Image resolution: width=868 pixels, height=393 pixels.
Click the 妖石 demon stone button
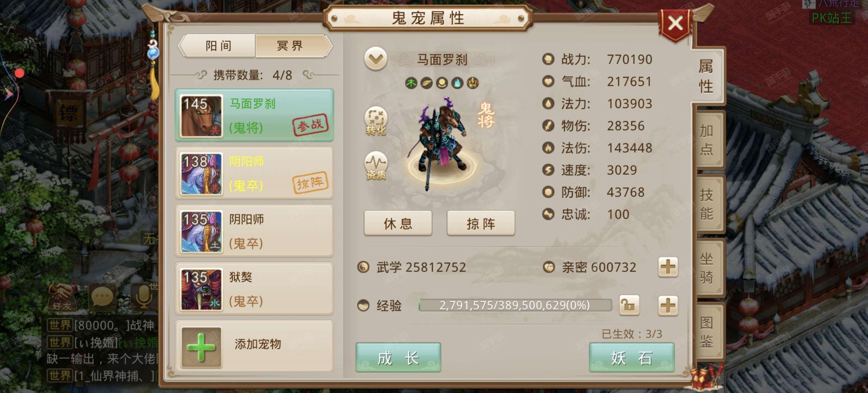pyautogui.click(x=631, y=358)
